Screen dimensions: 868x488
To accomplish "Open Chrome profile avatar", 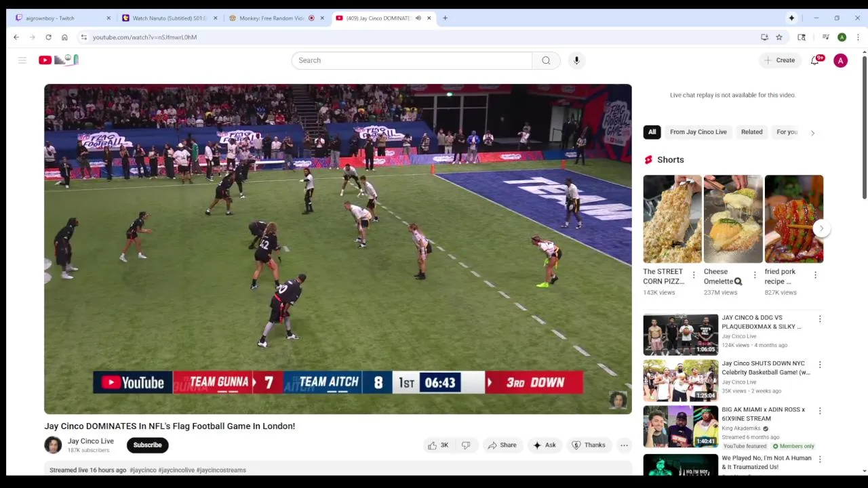I will (x=842, y=37).
